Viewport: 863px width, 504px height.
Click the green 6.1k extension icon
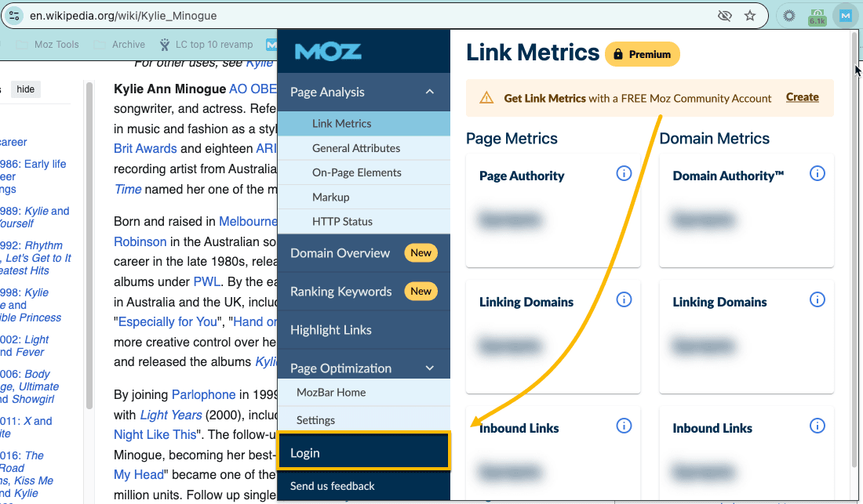coord(817,16)
